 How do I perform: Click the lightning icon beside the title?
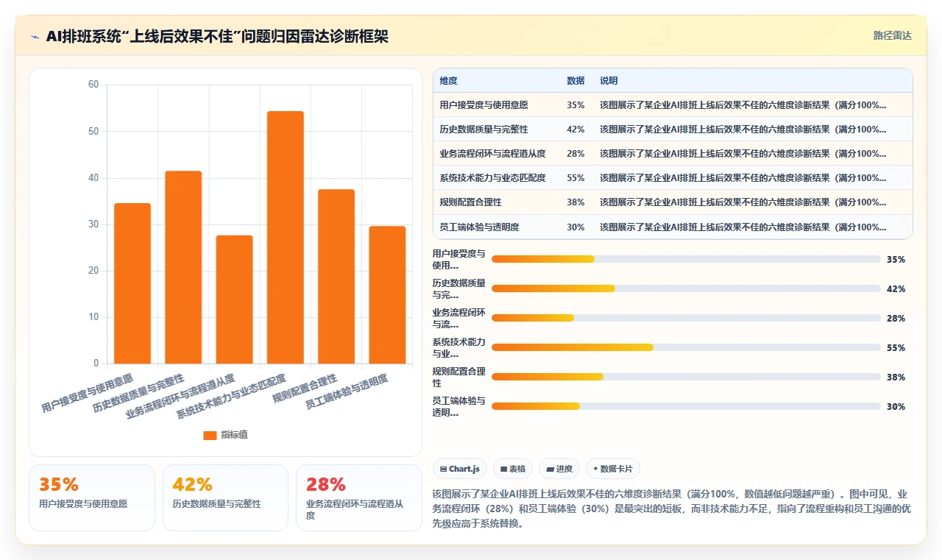35,37
